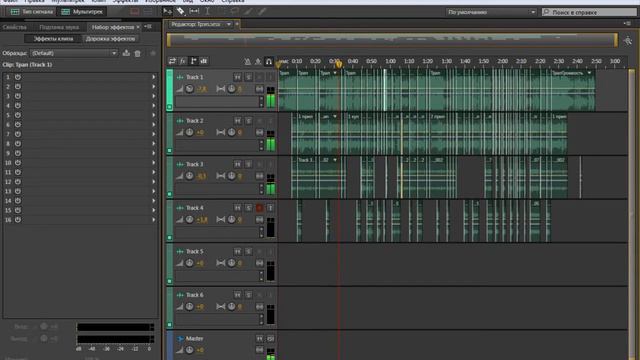Click the icon between metronome and magnet
Screen dimensions: 640x360
click(258, 62)
